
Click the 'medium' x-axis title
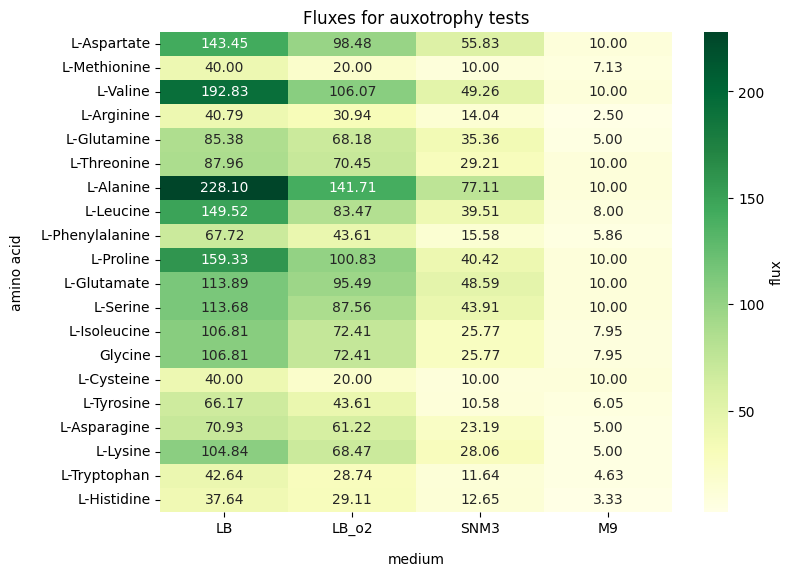click(x=416, y=559)
